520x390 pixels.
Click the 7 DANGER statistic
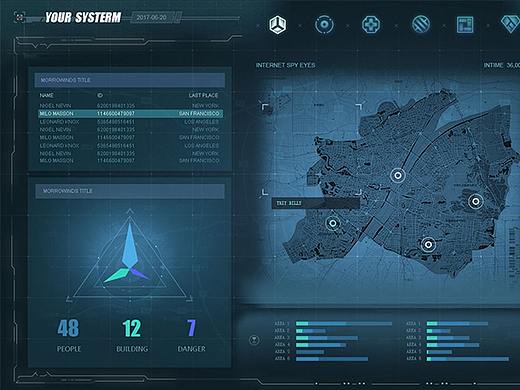pyautogui.click(x=191, y=335)
